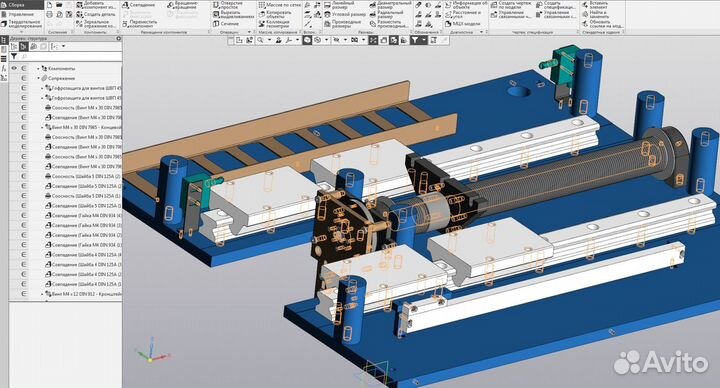This screenshot has height=388, width=720.
Task: Select the Сборка toolbar set
Action: (x=22, y=5)
